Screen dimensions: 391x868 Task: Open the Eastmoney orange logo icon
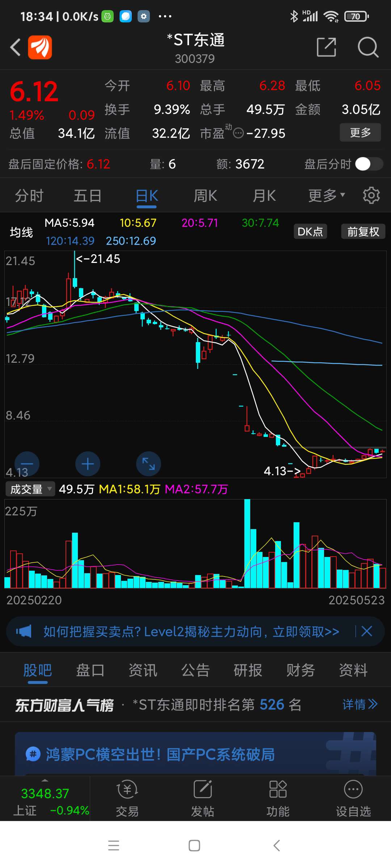40,47
